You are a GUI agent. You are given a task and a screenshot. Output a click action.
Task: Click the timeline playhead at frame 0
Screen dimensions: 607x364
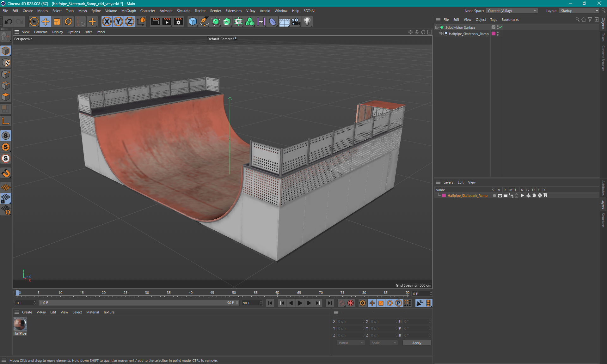17,293
